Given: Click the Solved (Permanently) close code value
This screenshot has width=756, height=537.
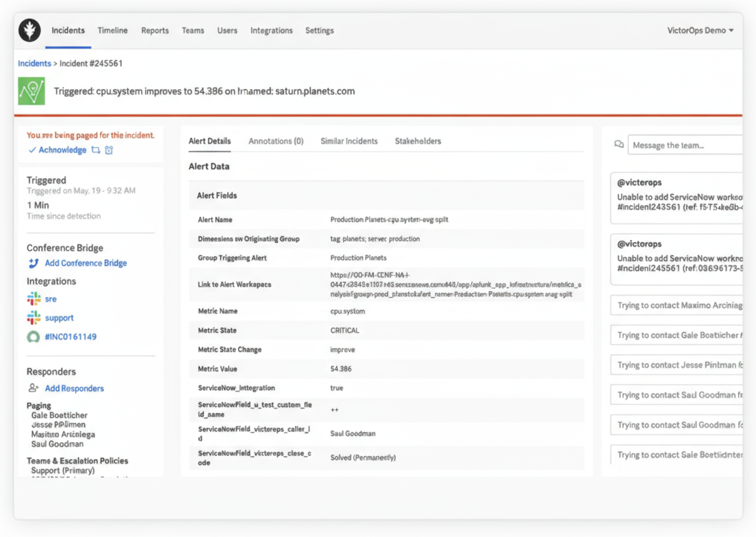Looking at the screenshot, I should click(363, 458).
